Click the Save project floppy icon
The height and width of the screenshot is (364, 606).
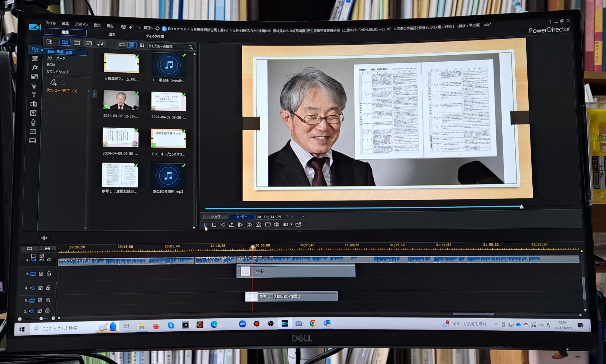pos(123,27)
